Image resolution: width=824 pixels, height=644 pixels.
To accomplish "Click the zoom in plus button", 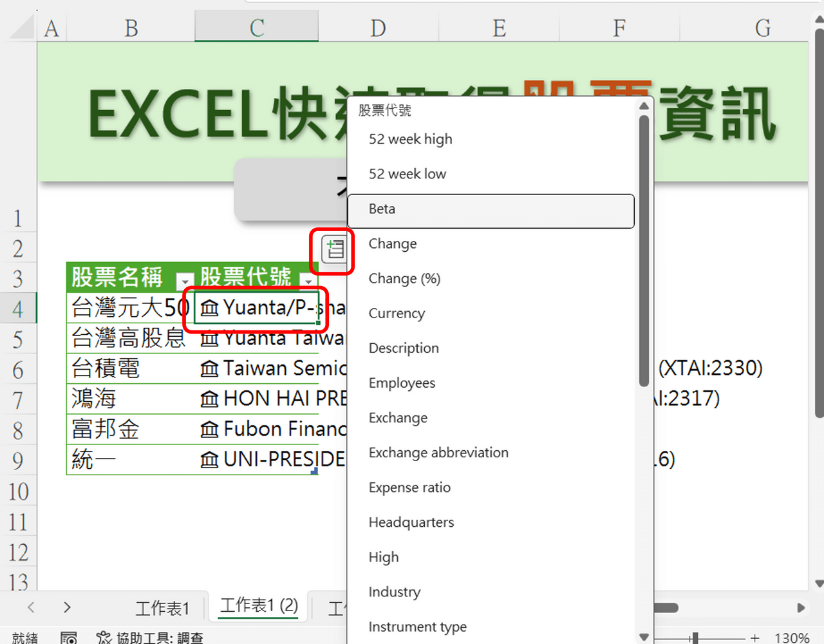I will coord(754,638).
